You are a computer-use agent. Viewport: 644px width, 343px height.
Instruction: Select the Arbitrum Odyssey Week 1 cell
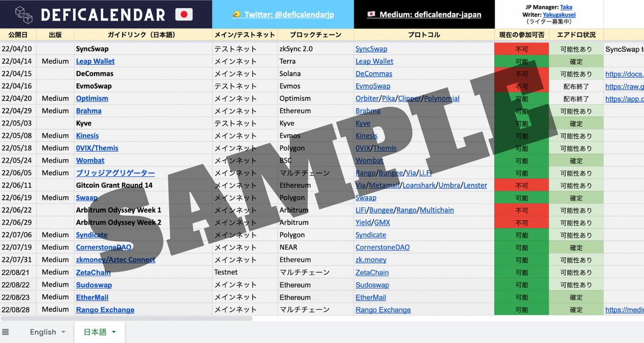pyautogui.click(x=143, y=210)
